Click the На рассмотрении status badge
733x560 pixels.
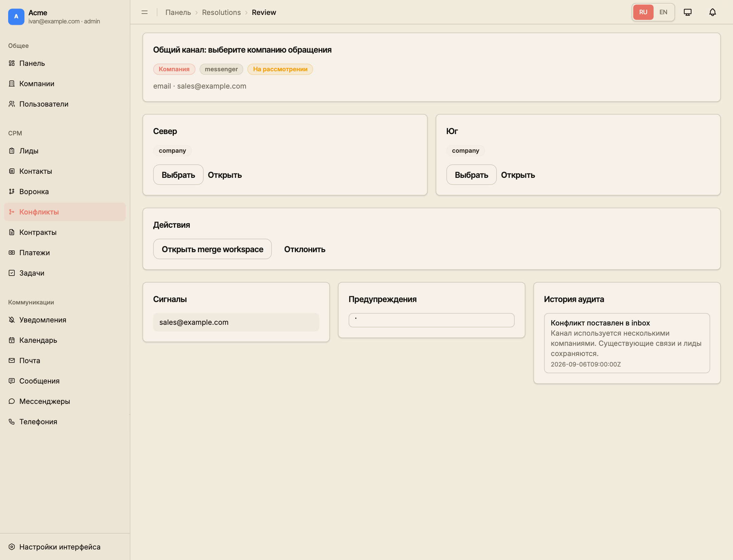(x=280, y=69)
